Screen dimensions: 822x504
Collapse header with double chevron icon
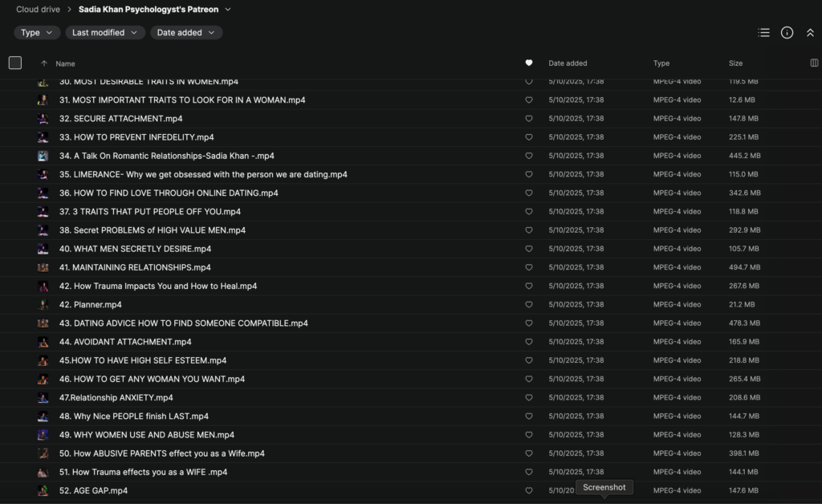coord(810,33)
